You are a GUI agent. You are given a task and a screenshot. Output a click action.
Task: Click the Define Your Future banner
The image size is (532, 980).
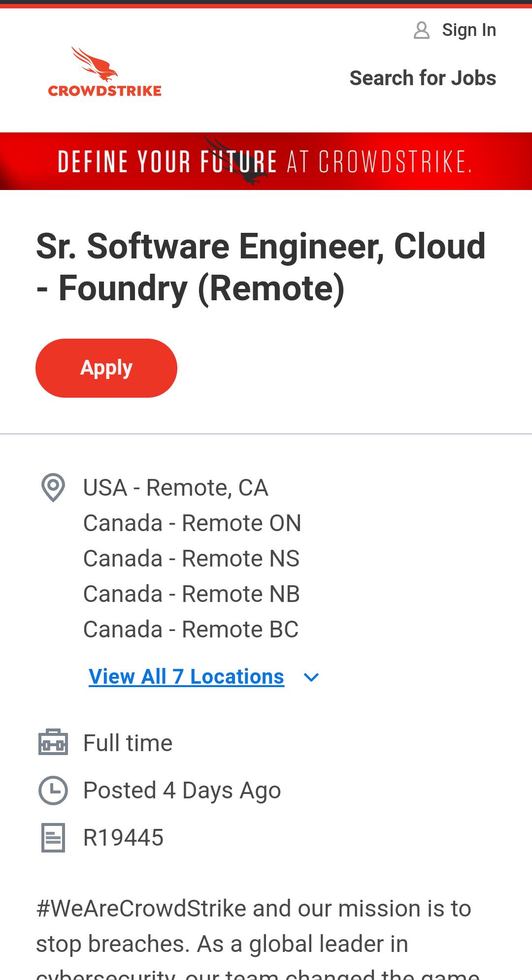pyautogui.click(x=266, y=161)
